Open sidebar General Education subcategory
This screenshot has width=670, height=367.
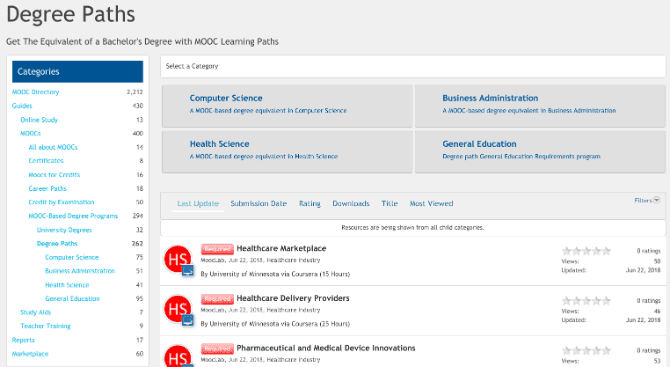point(72,299)
